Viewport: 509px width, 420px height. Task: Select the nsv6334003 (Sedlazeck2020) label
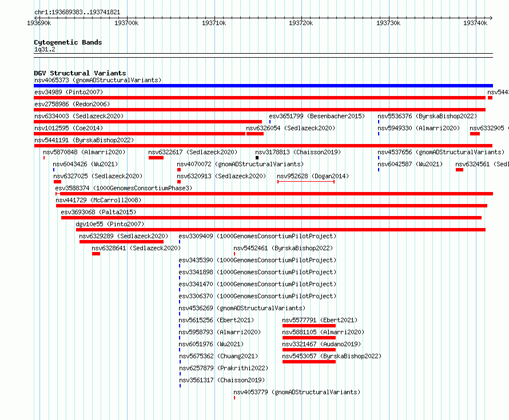79,116
